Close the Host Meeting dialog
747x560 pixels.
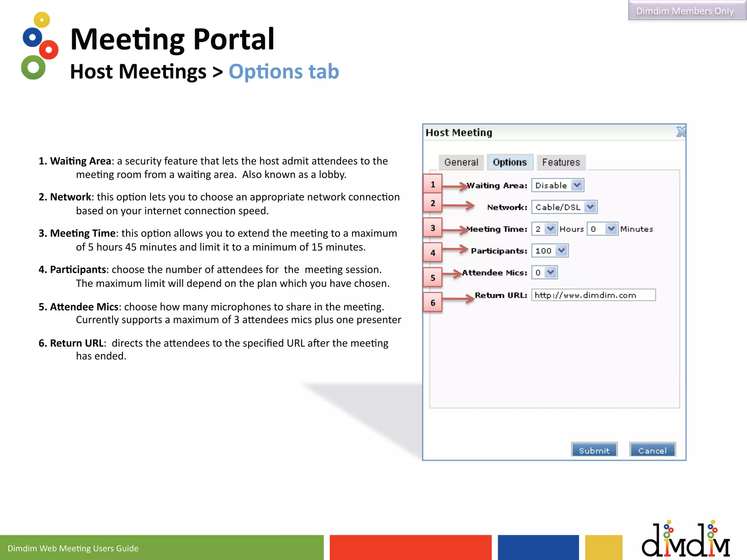click(x=681, y=132)
